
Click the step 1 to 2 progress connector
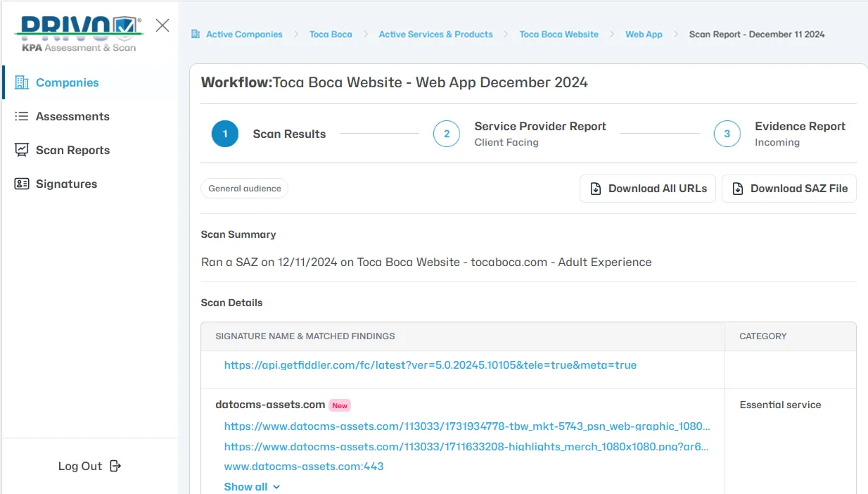coord(379,134)
